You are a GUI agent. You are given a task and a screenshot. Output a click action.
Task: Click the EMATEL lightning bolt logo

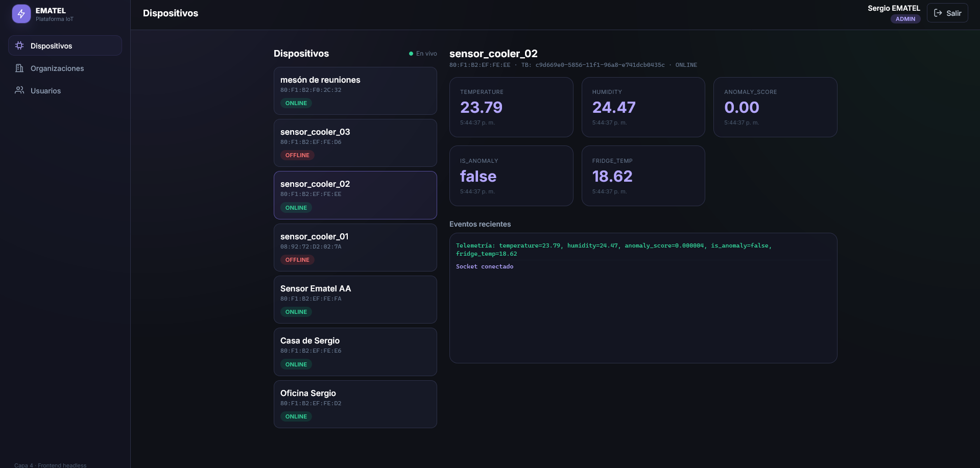pyautogui.click(x=21, y=14)
